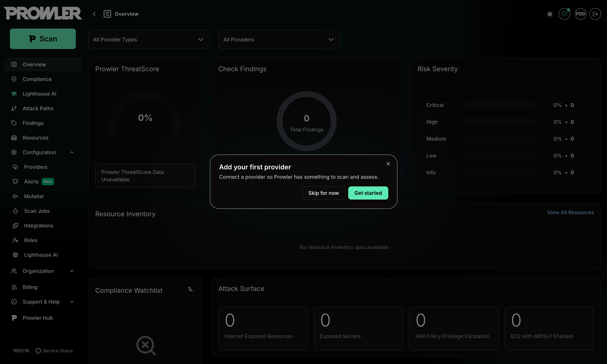607x364 pixels.
Task: Open Findings page
Action: click(x=43, y=123)
